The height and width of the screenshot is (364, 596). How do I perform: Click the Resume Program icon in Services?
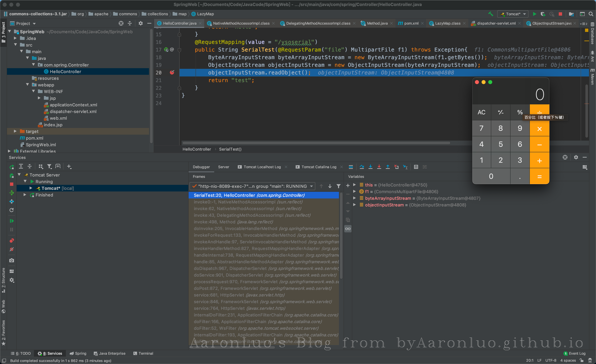[x=11, y=221]
